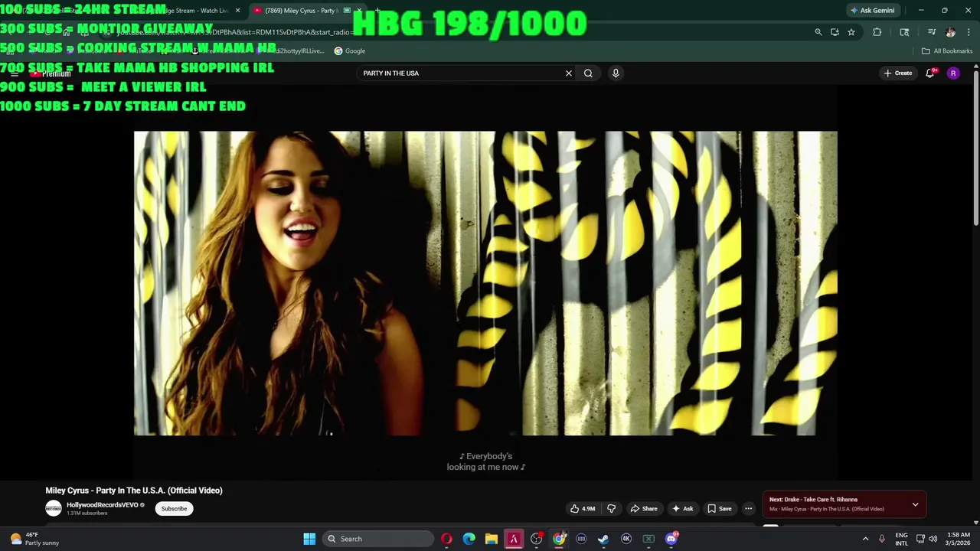Viewport: 980px width, 551px height.
Task: Open 4K app from the taskbar
Action: click(626, 539)
